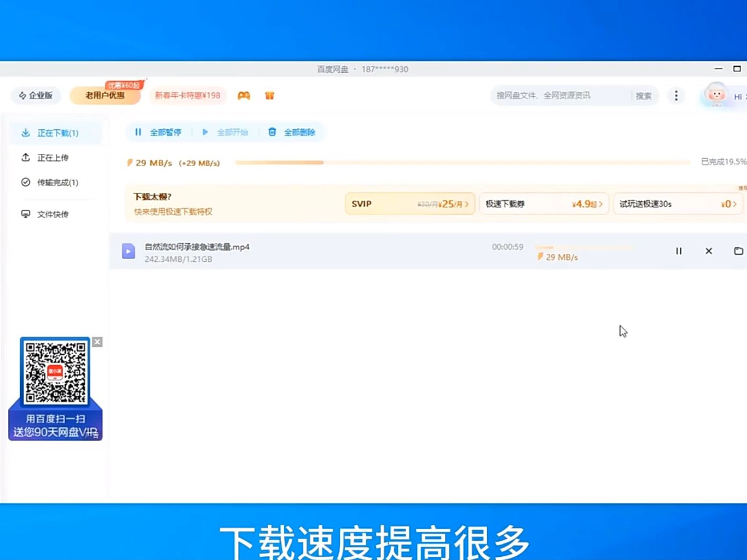Choose the 极速下载券 ¥4.9 offer

[x=544, y=204]
